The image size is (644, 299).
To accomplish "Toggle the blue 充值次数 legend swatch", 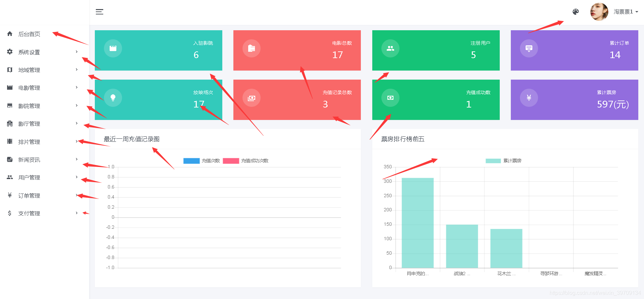I will (191, 161).
